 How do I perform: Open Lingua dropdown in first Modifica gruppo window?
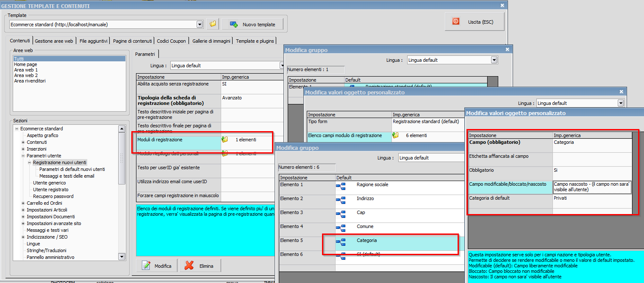tap(494, 60)
